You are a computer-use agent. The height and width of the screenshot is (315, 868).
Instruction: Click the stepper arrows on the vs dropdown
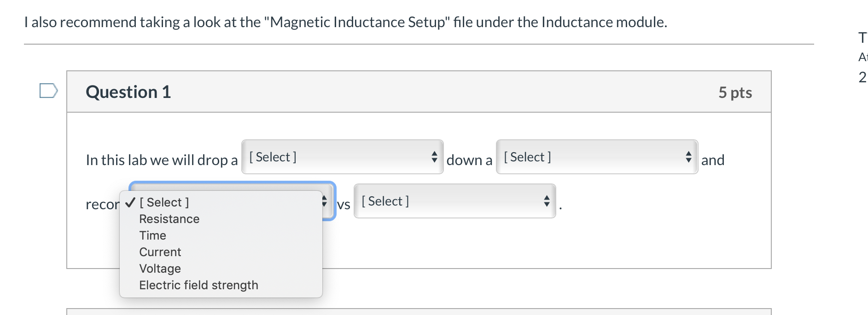(x=546, y=200)
